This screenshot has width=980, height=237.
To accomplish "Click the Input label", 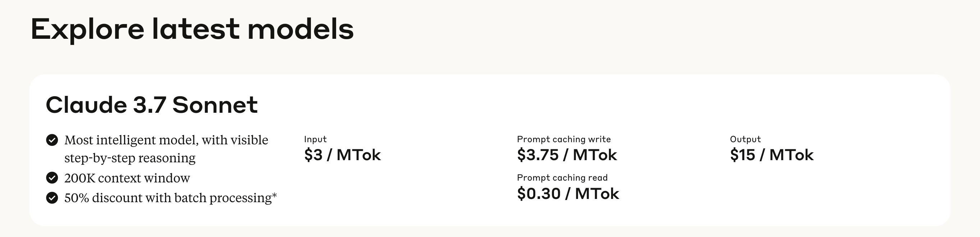I will pyautogui.click(x=315, y=139).
